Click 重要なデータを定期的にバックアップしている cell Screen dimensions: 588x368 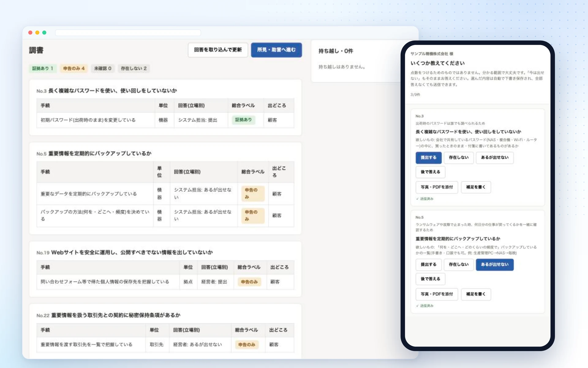[95, 194]
